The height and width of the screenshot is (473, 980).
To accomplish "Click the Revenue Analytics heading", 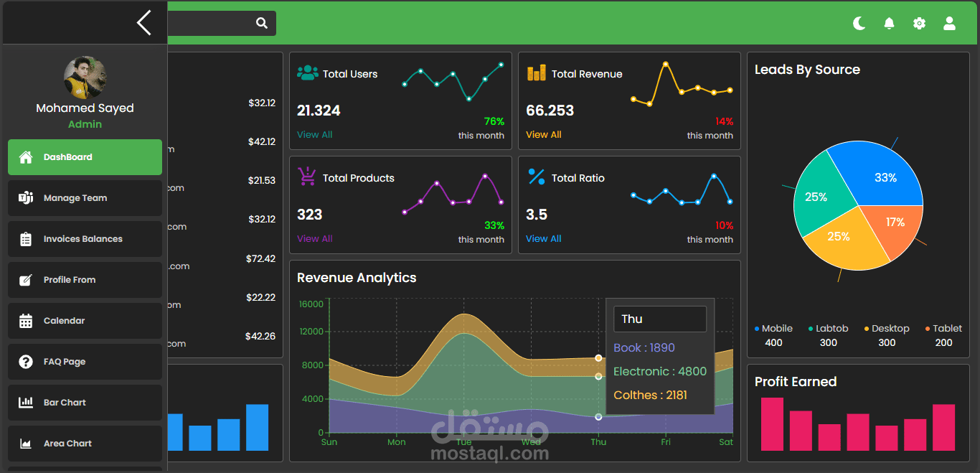I will pyautogui.click(x=357, y=278).
